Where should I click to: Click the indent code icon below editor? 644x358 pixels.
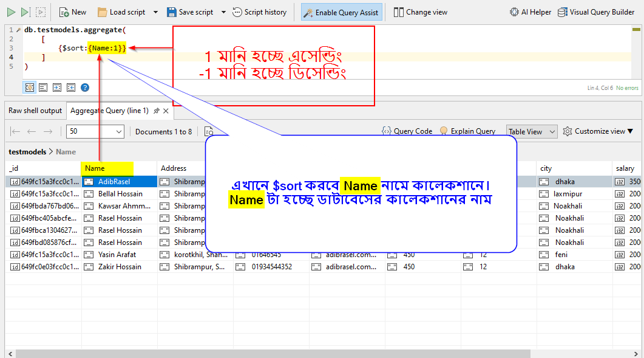point(57,88)
